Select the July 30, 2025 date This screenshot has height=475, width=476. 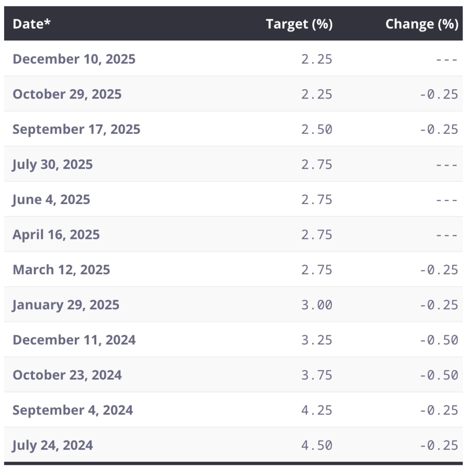pos(53,165)
